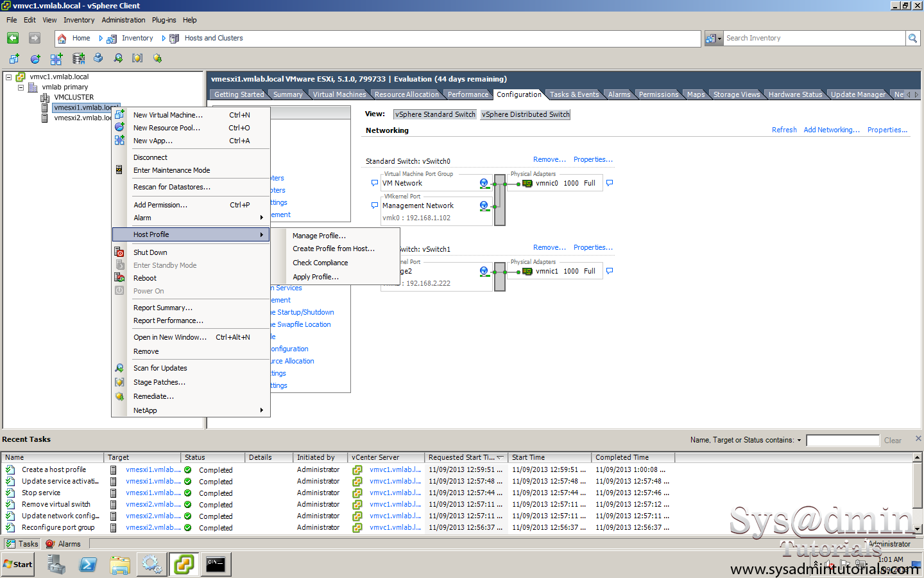The height and width of the screenshot is (578, 924).
Task: Open the Administration menu
Action: [x=123, y=20]
